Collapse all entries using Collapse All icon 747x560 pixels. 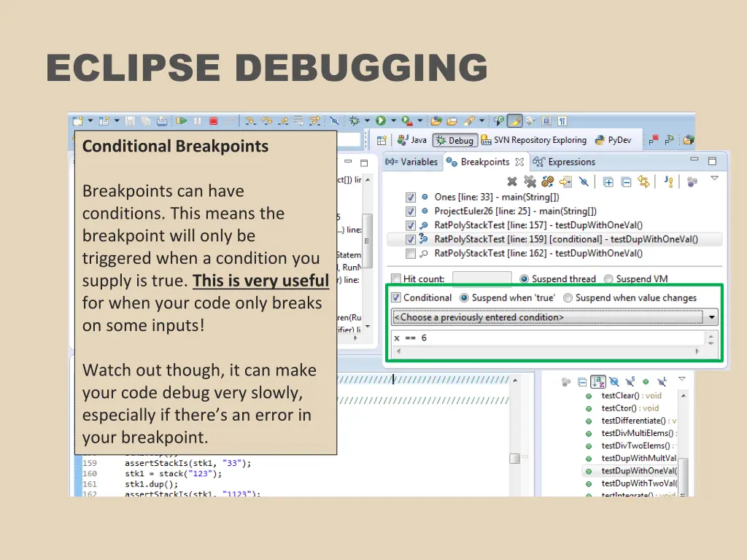625,182
